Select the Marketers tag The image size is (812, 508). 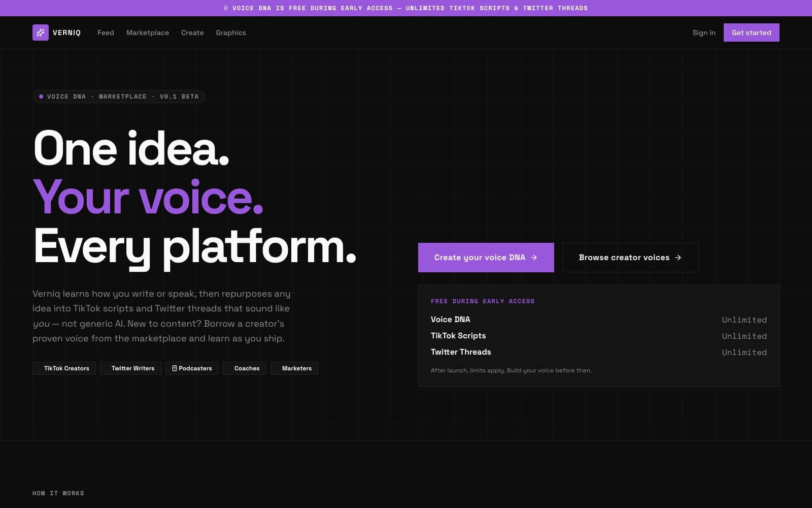pos(294,368)
